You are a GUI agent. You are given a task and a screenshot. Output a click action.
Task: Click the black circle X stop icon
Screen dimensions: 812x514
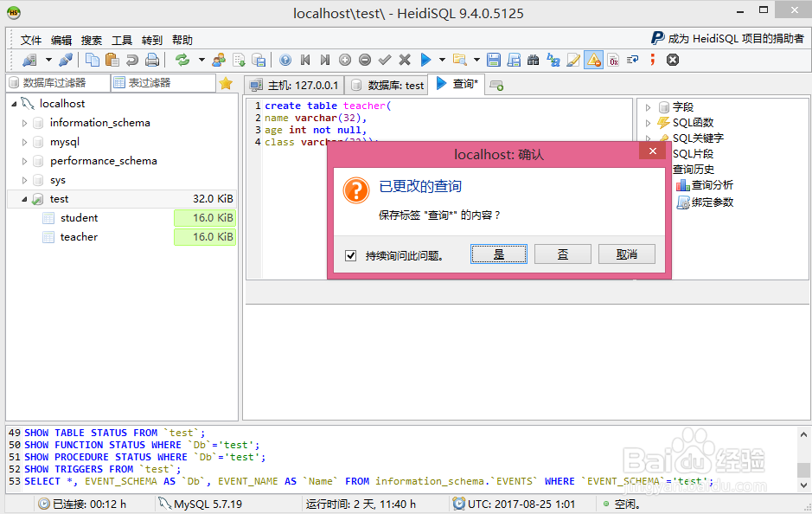[x=672, y=60]
